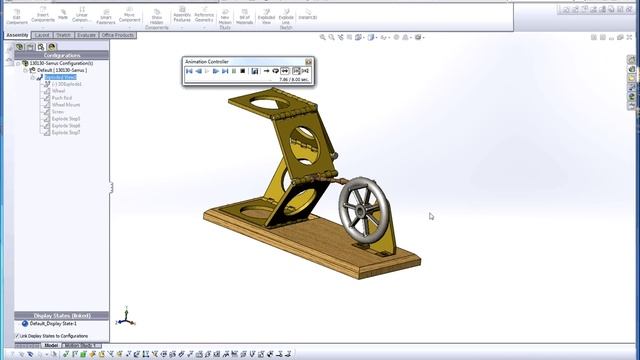Select the Wheel Mount explode step

click(x=66, y=105)
